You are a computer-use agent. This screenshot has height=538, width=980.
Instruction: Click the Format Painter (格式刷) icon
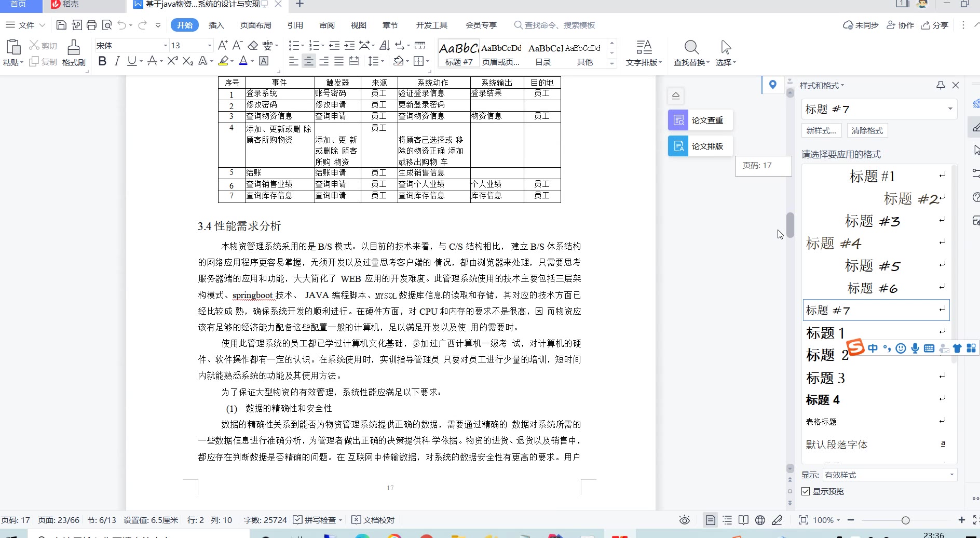tap(74, 53)
